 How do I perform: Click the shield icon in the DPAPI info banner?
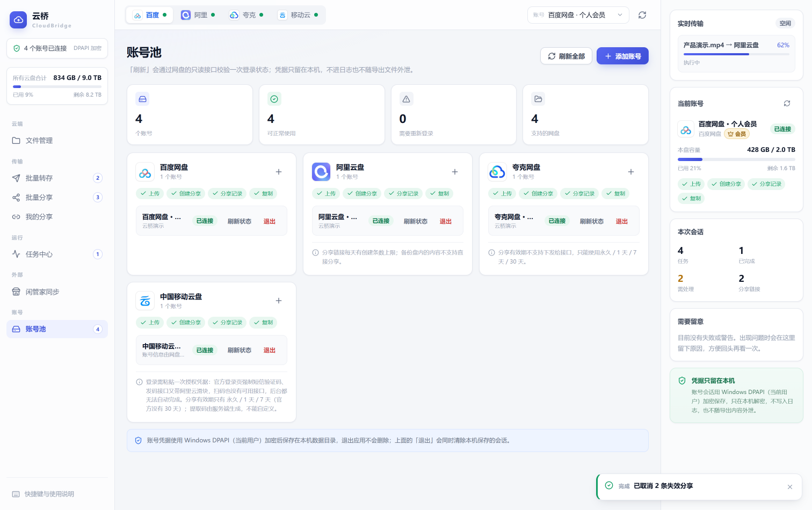coord(138,440)
